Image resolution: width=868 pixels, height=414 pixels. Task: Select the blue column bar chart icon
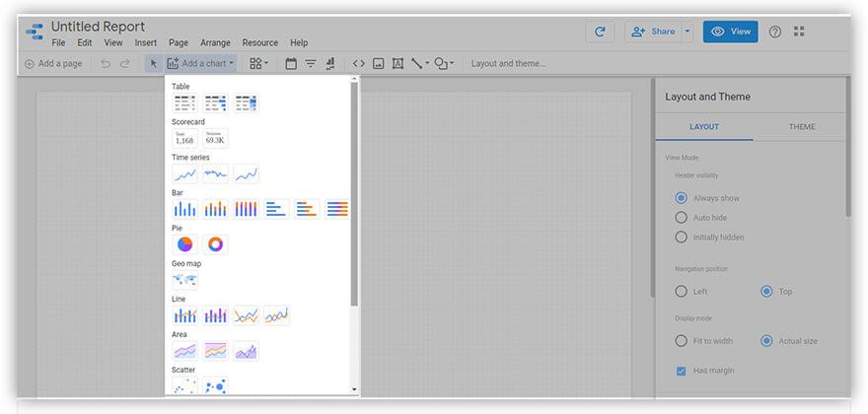184,209
